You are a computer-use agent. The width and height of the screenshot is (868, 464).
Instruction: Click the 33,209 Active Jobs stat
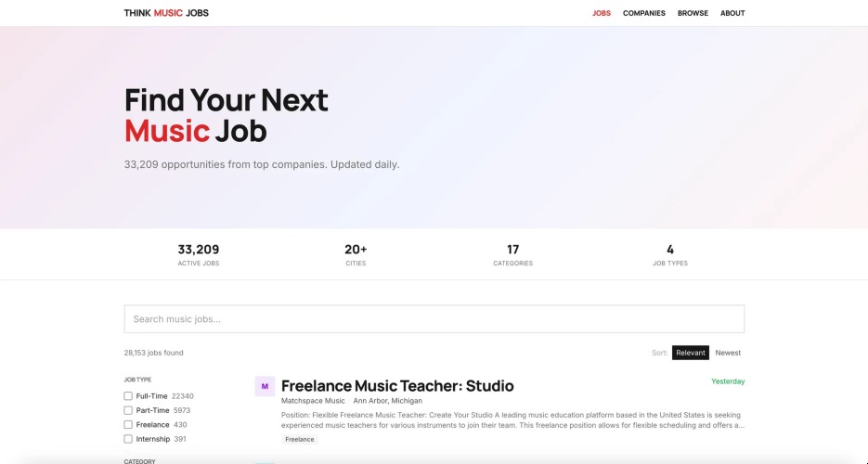click(x=198, y=254)
